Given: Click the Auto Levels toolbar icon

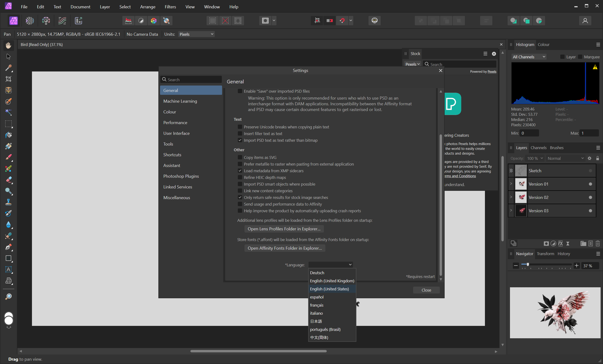Looking at the screenshot, I should (128, 21).
